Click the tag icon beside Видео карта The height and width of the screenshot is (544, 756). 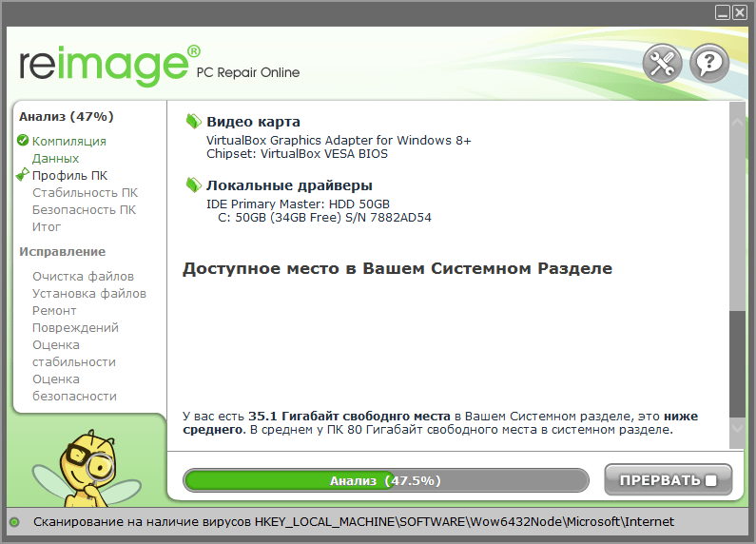tap(193, 121)
